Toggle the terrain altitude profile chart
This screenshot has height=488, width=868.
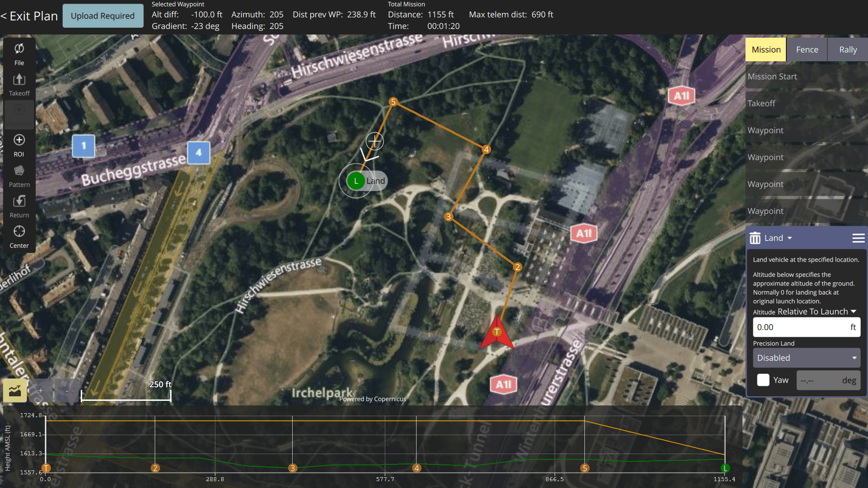(15, 390)
